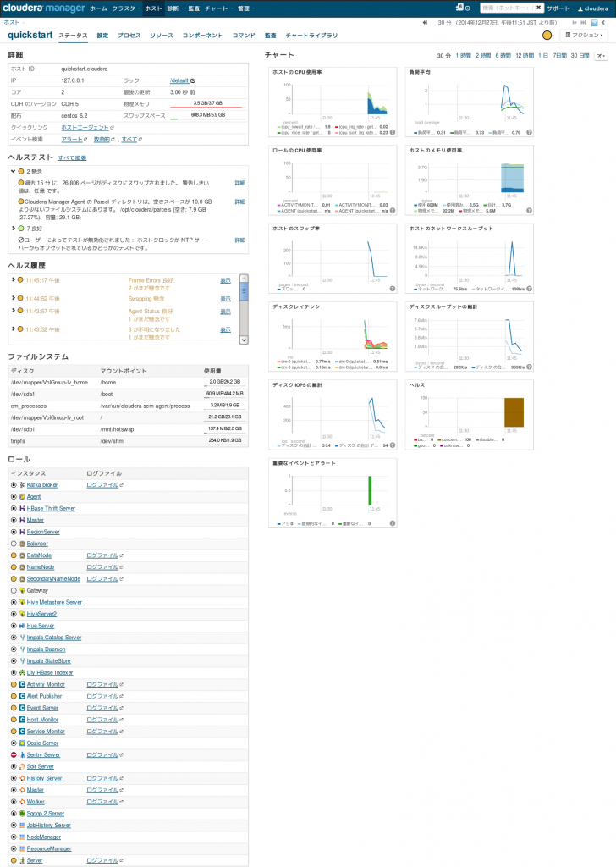This screenshot has height=867, width=616.
Task: Set the chart range to 1 時間
Action: click(x=463, y=56)
